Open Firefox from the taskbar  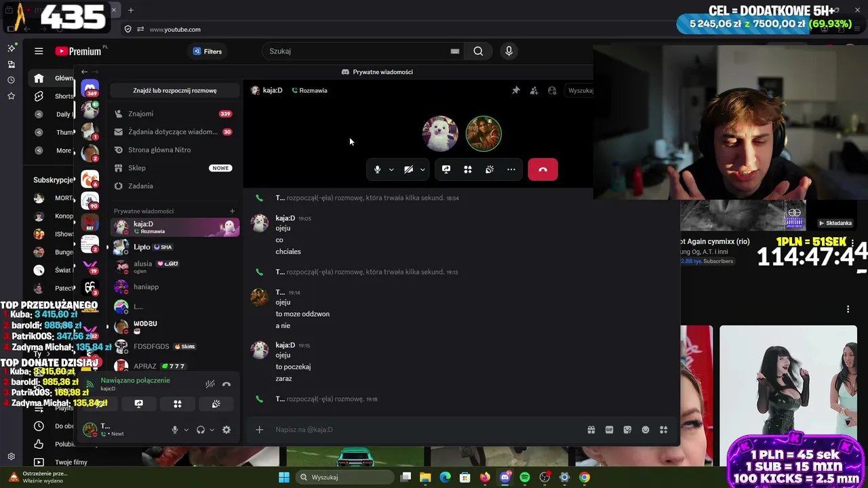(485, 477)
